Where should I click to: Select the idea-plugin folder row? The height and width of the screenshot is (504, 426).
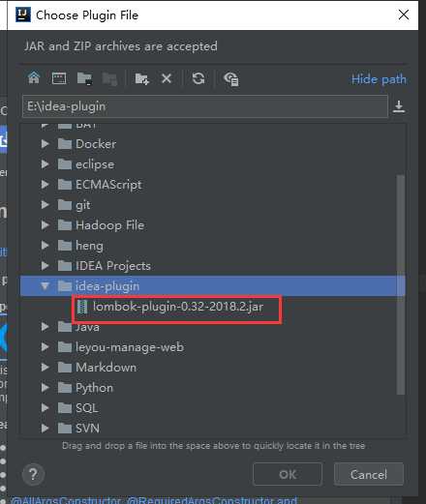[213, 286]
